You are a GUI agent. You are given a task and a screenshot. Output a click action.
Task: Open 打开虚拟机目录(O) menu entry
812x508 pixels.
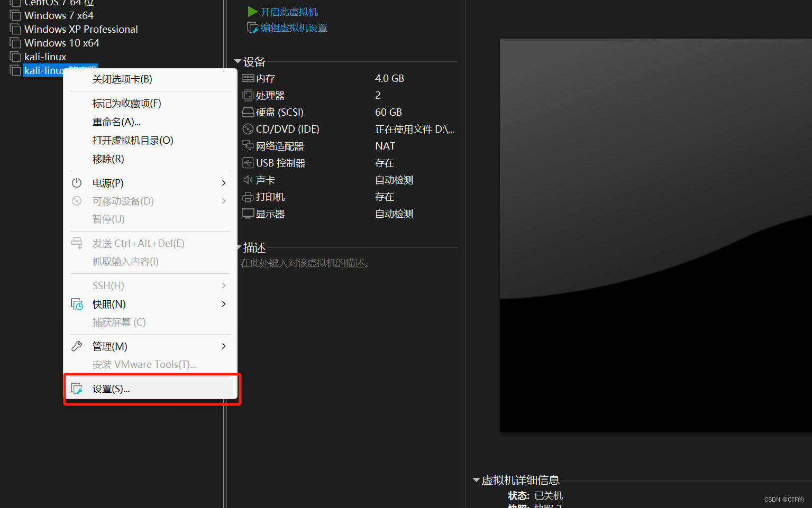click(133, 141)
